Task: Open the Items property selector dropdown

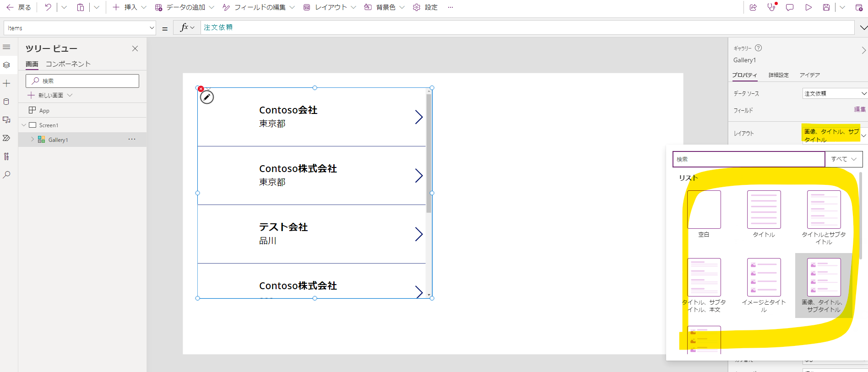Action: 80,28
